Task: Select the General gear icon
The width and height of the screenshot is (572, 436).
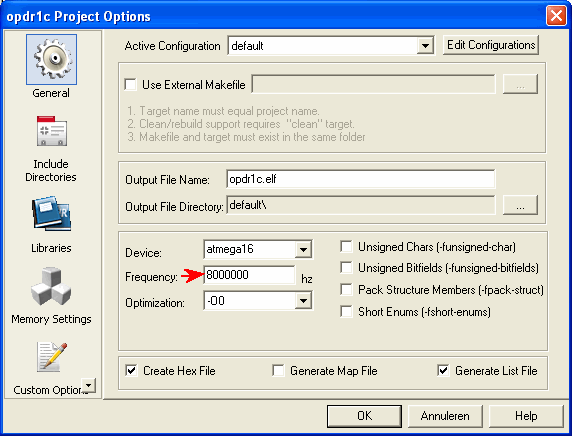Action: click(51, 59)
